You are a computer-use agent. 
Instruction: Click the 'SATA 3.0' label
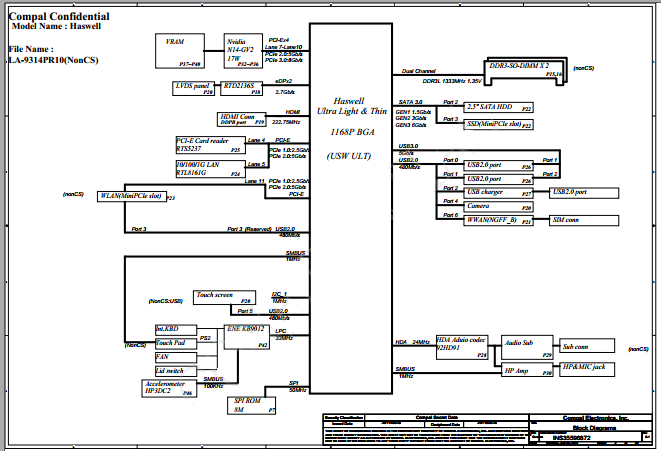pos(410,102)
